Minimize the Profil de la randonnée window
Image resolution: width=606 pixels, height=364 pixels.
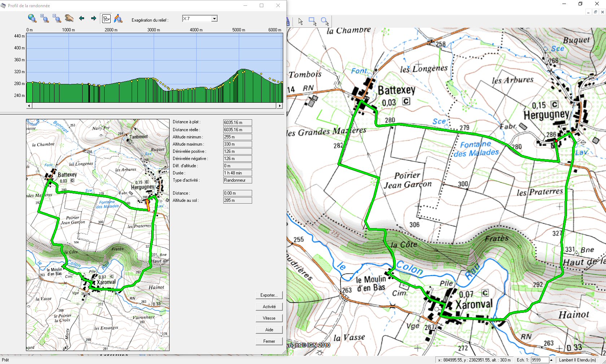pos(245,5)
